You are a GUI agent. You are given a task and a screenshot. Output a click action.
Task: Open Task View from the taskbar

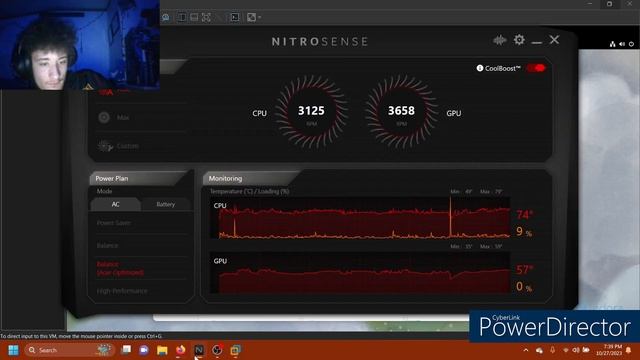127,350
